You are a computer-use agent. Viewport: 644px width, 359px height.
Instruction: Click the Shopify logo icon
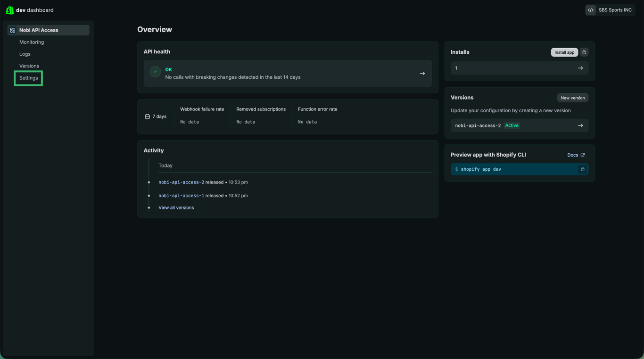click(x=9, y=10)
